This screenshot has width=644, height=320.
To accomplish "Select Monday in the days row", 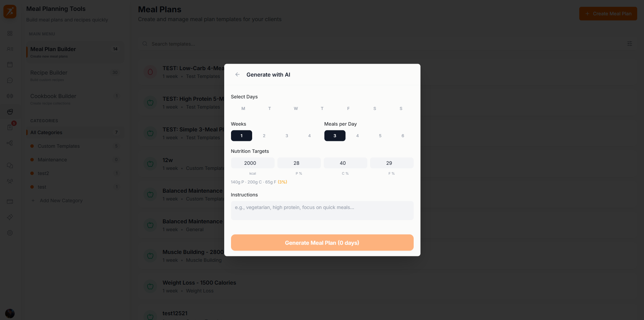I will [x=243, y=108].
